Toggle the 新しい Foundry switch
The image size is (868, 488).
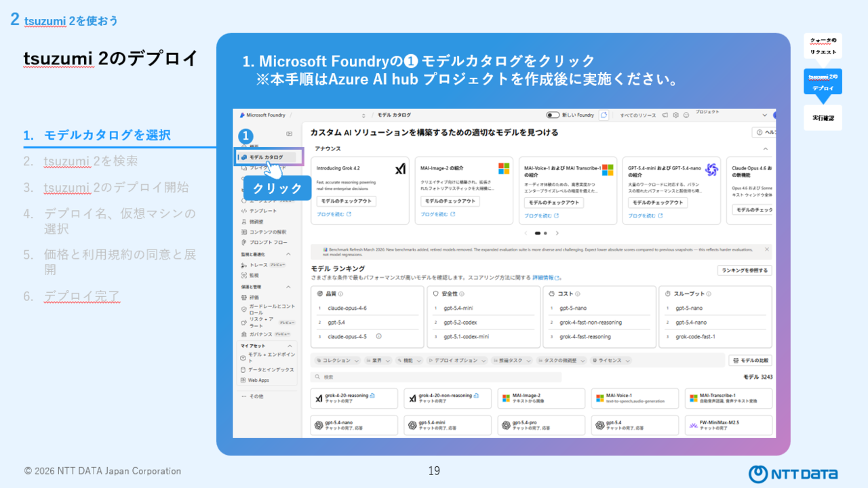pos(553,115)
